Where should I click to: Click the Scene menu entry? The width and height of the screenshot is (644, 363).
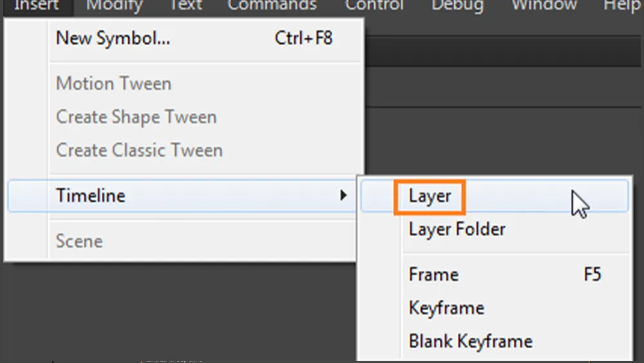[x=79, y=241]
